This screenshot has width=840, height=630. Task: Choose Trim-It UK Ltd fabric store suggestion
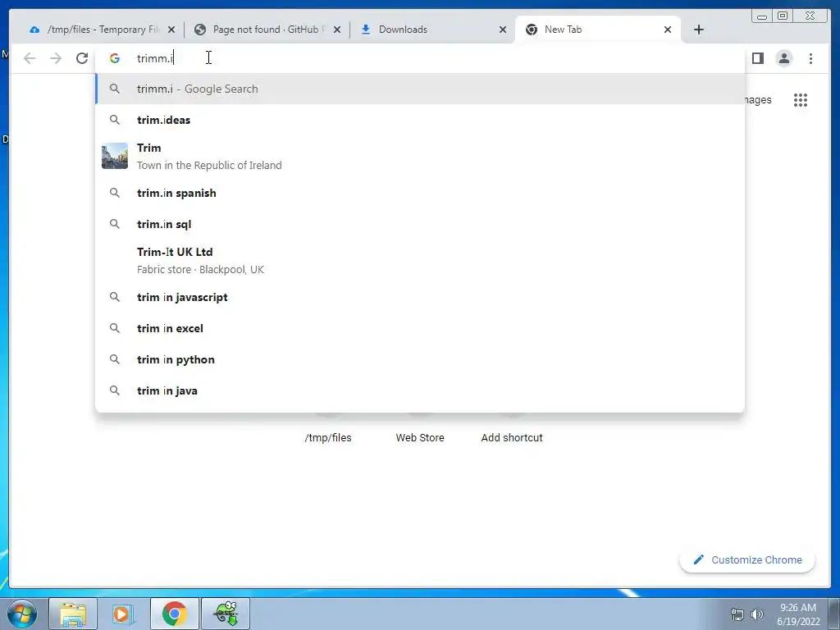pyautogui.click(x=420, y=260)
